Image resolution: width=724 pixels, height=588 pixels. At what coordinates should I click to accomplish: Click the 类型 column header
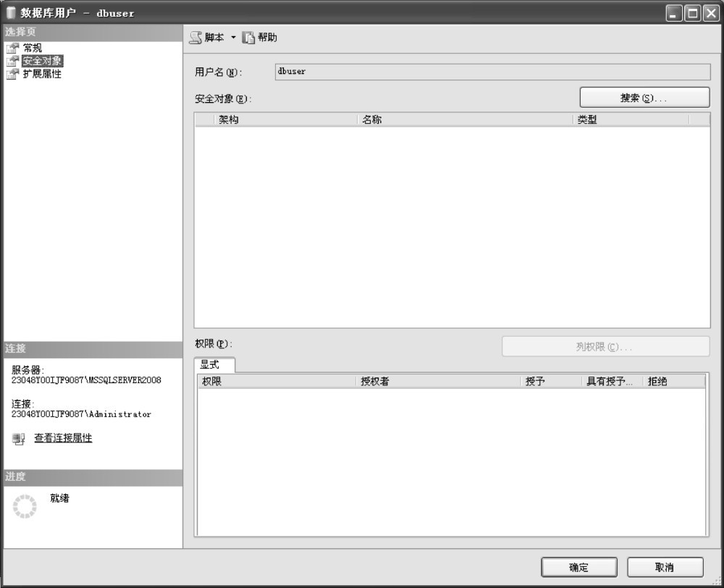pos(630,120)
